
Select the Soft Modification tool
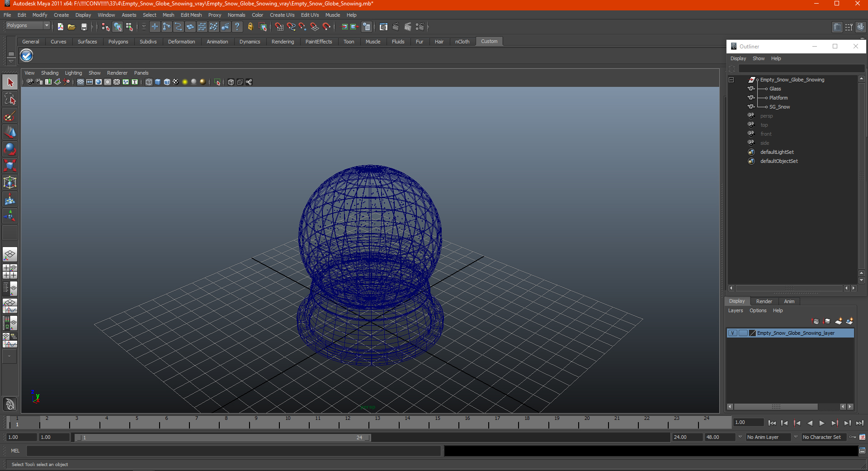tap(10, 199)
